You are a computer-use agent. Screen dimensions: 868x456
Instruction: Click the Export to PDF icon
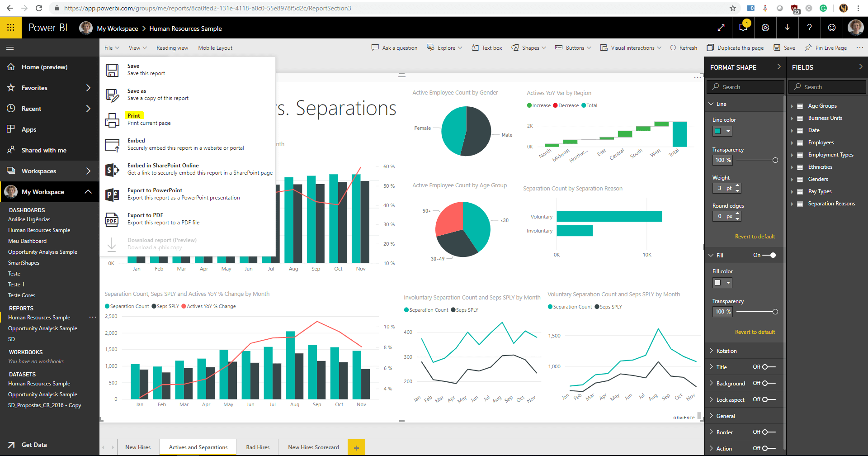click(x=112, y=218)
